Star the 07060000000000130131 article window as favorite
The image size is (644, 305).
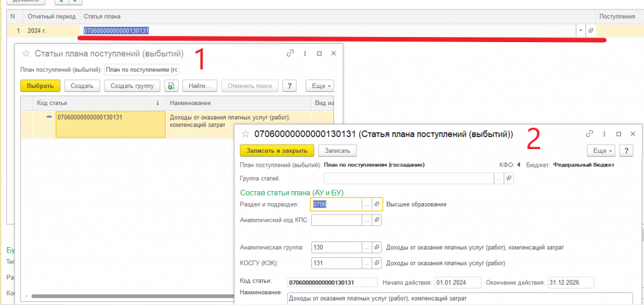(246, 134)
